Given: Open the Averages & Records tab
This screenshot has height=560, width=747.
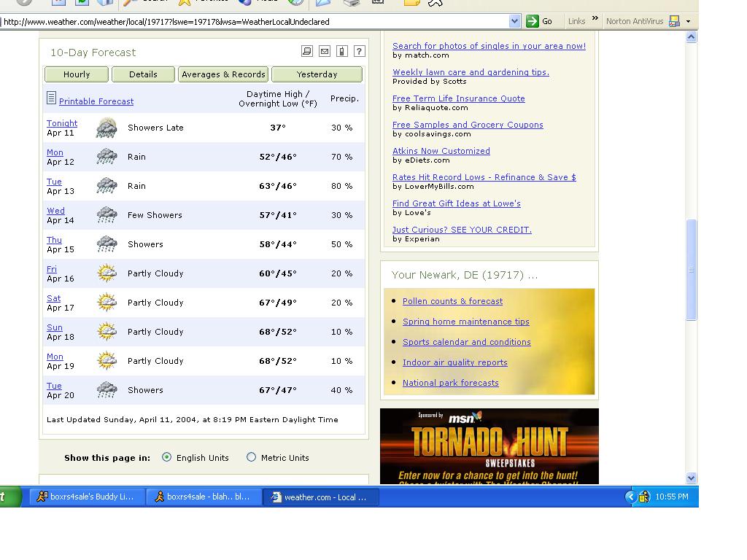Looking at the screenshot, I should click(223, 74).
